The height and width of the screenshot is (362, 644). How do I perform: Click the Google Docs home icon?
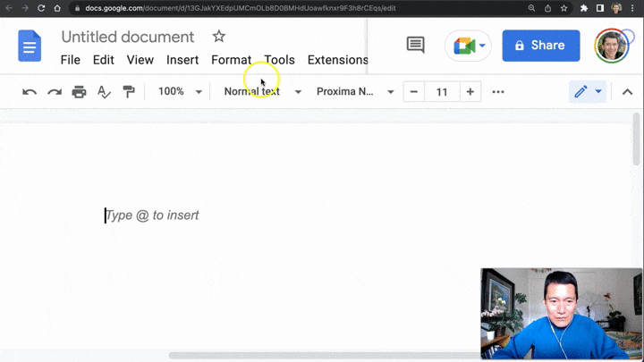(30, 46)
